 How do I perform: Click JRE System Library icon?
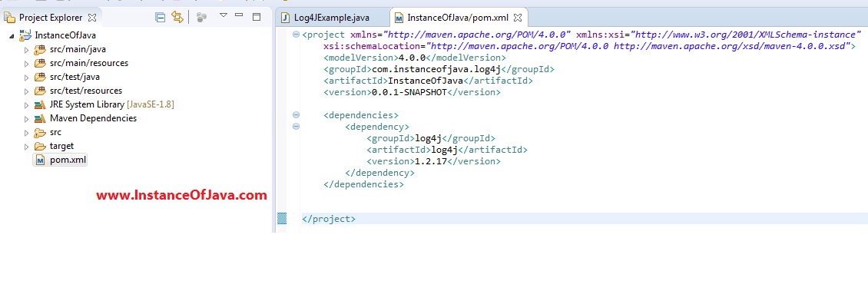[x=40, y=104]
